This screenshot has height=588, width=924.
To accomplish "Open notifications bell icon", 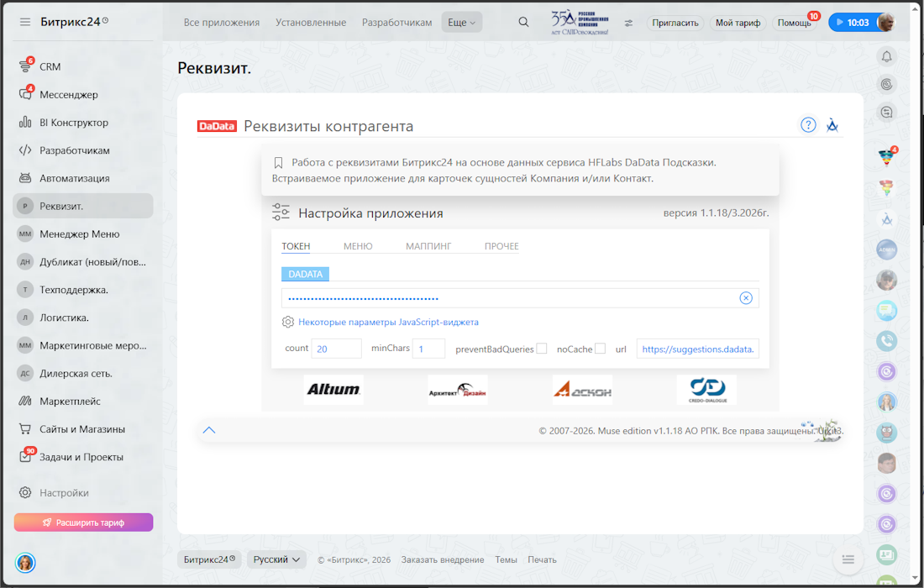I will click(886, 56).
